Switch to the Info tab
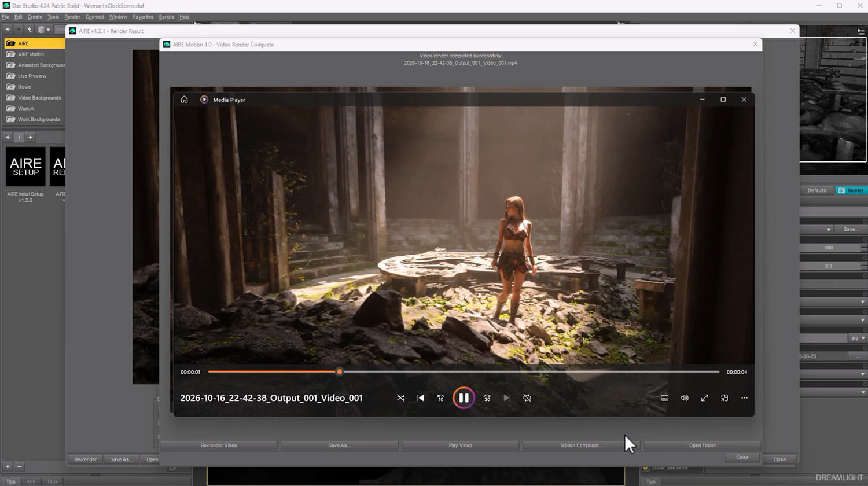 [x=31, y=481]
